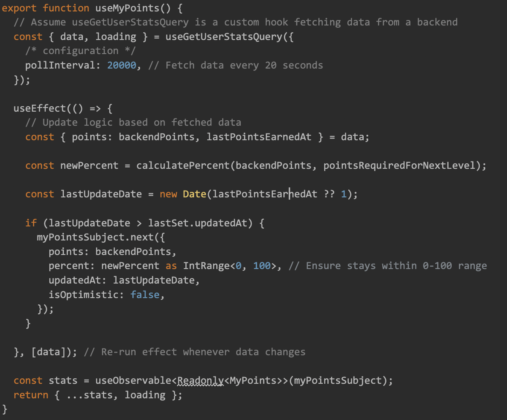The width and height of the screenshot is (507, 420).
Task: Click useGetUserStatsQuery in the const declaration
Action: click(x=224, y=37)
